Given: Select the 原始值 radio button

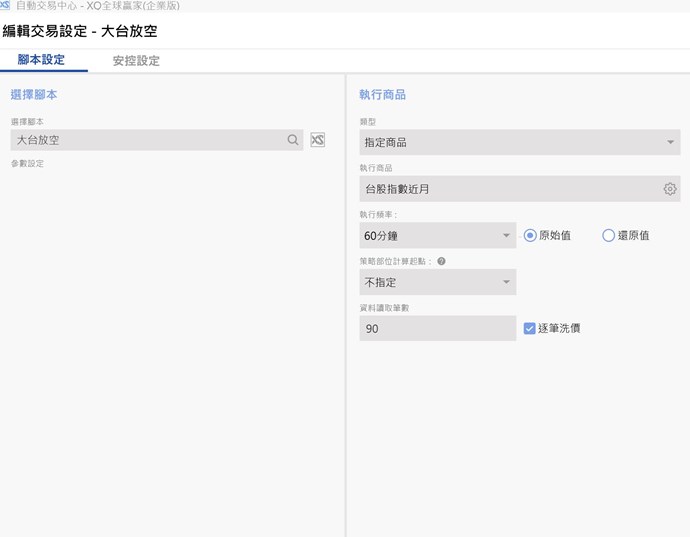Looking at the screenshot, I should tap(531, 235).
